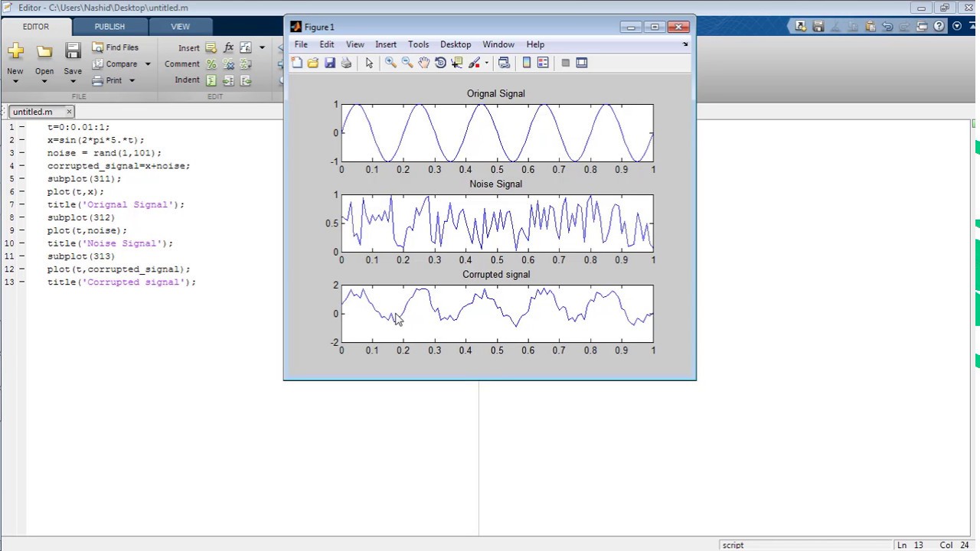Open quick access toolbar options dropdown
Image resolution: width=980 pixels, height=551 pixels.
[x=957, y=27]
